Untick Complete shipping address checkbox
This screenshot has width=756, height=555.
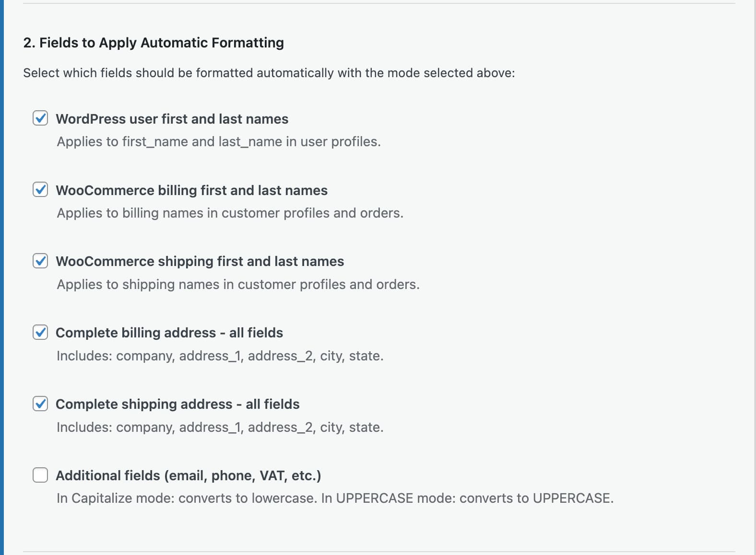click(x=40, y=404)
